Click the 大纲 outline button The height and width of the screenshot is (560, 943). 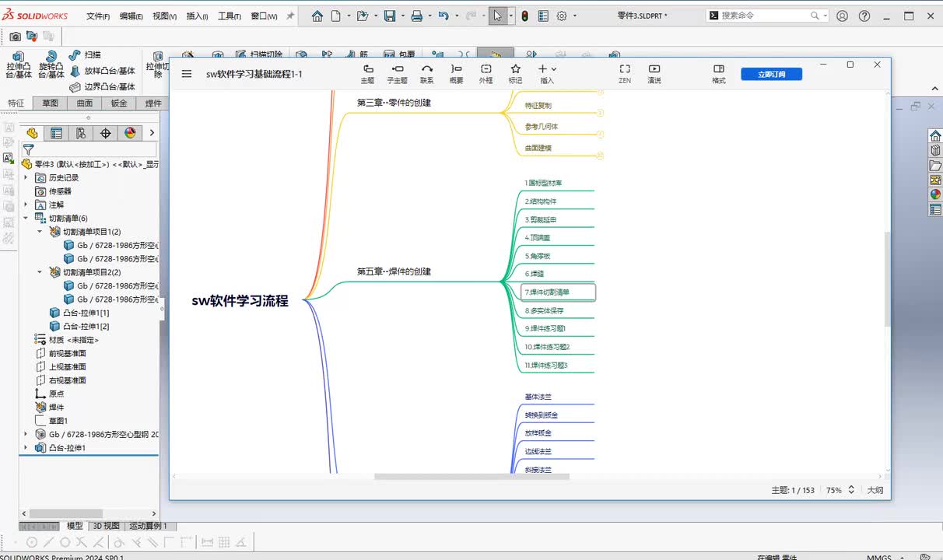pyautogui.click(x=875, y=490)
